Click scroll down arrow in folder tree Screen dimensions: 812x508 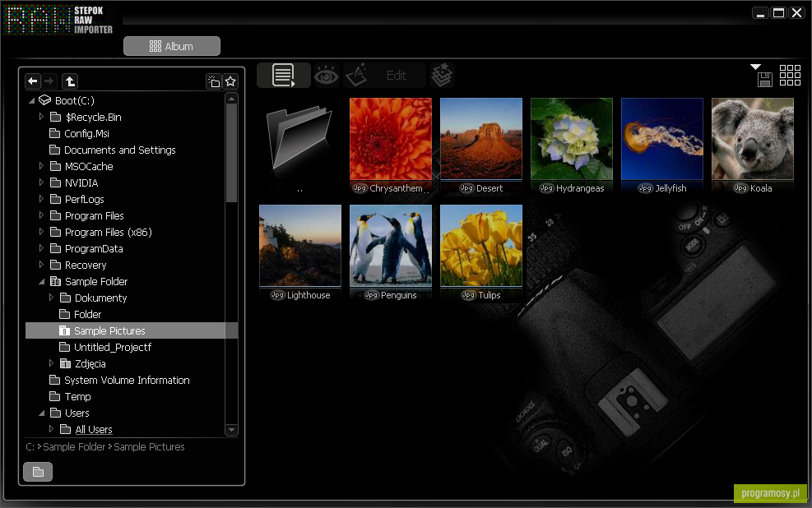[231, 430]
